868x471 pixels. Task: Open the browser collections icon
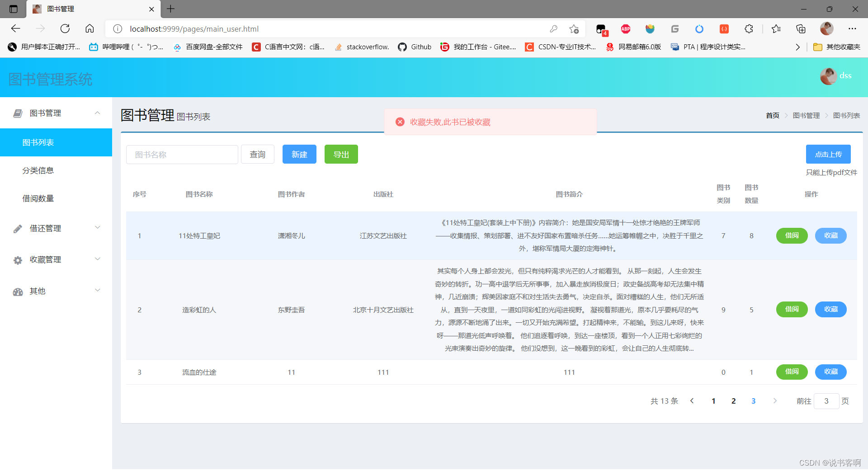801,29
